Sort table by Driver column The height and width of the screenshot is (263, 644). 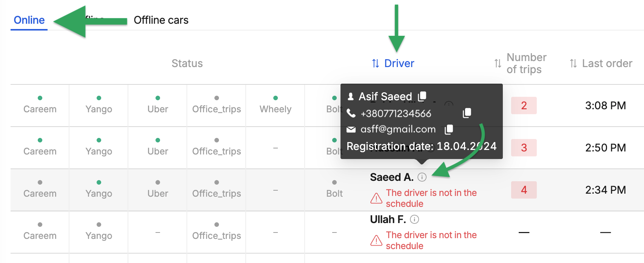click(393, 63)
